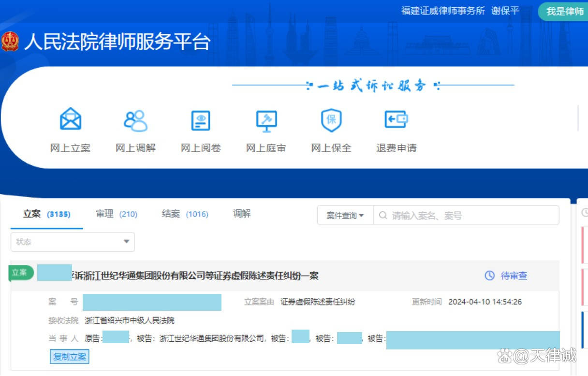This screenshot has width=588, height=376.
Task: Click the court emblem logo icon
Action: (10, 42)
